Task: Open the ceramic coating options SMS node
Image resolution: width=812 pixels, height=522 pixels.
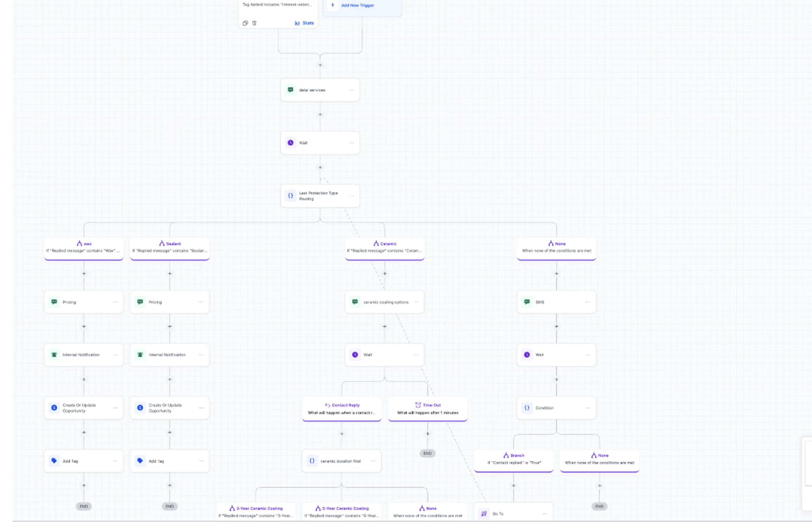Action: pos(385,302)
